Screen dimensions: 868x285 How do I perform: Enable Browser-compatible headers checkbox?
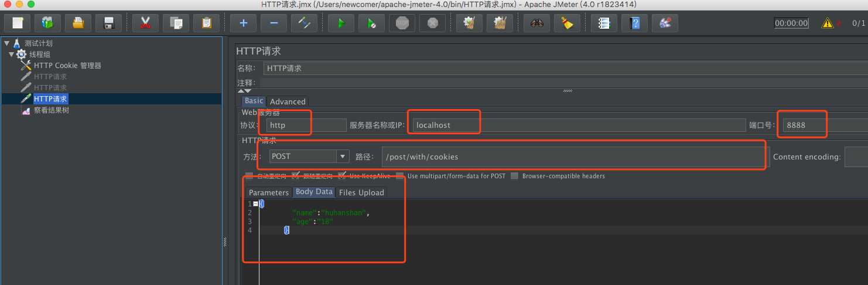tap(515, 176)
